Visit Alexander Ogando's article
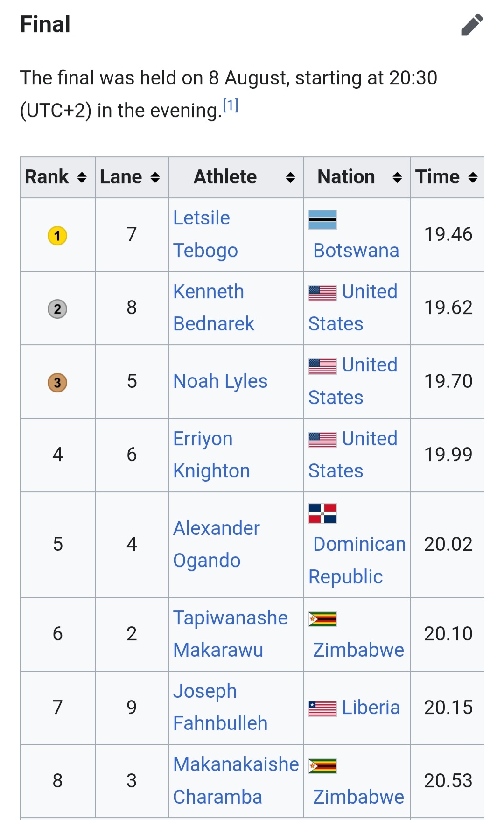Screen dimensions: 504x820 [x=216, y=544]
